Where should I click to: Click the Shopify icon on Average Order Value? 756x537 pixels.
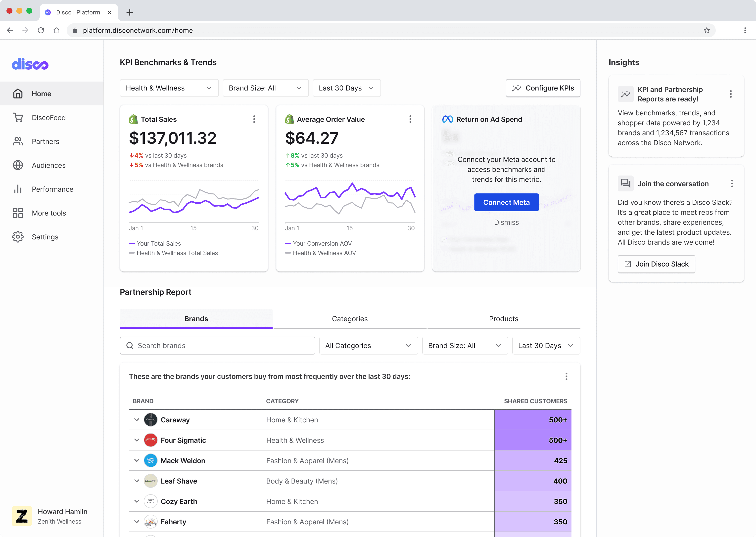pyautogui.click(x=289, y=119)
